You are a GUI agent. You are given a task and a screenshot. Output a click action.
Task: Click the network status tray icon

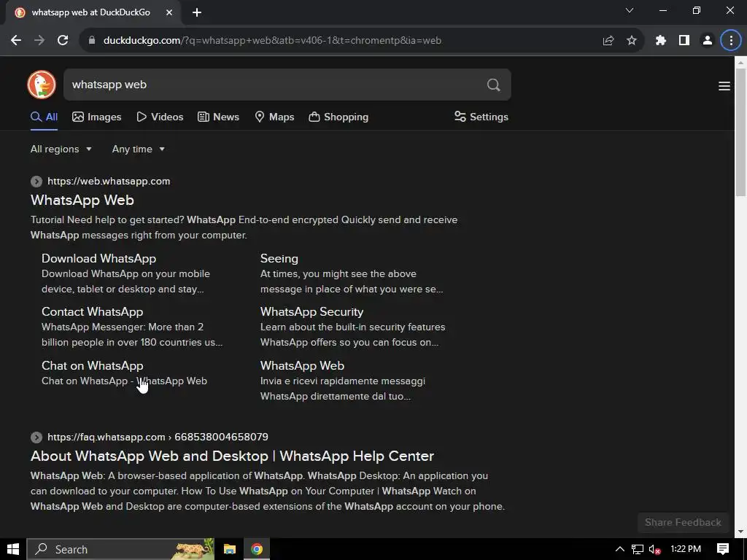[638, 549]
